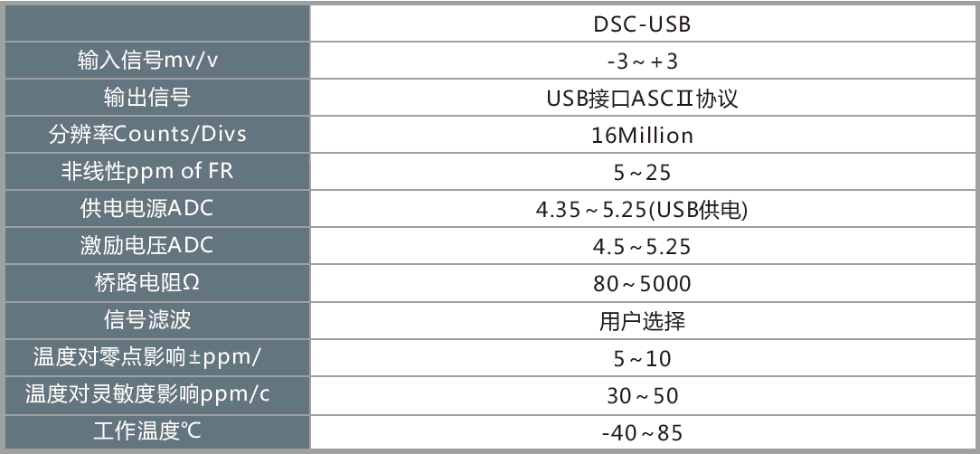Click the 80～5000 bridge resistance value
The width and height of the screenshot is (980, 454).
642,283
